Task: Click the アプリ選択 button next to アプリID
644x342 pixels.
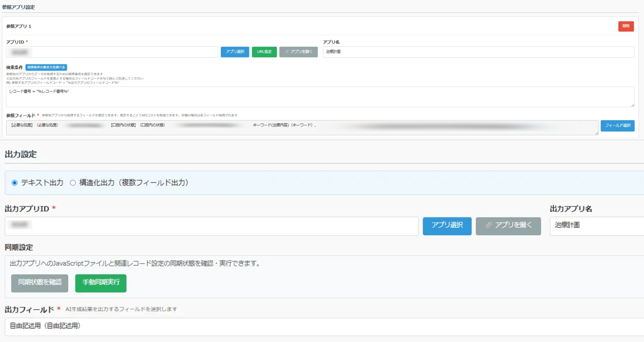Action: (235, 52)
